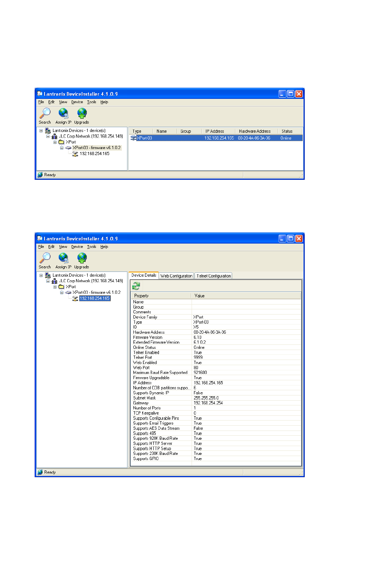The width and height of the screenshot is (380, 588).
Task: Collapse JLC Corp Network node in upper tree
Action: click(x=48, y=136)
